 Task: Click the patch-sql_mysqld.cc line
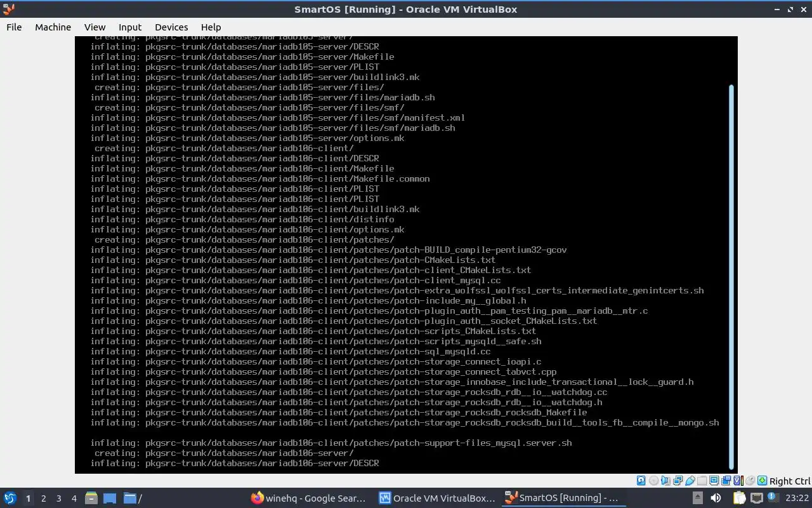[291, 351]
